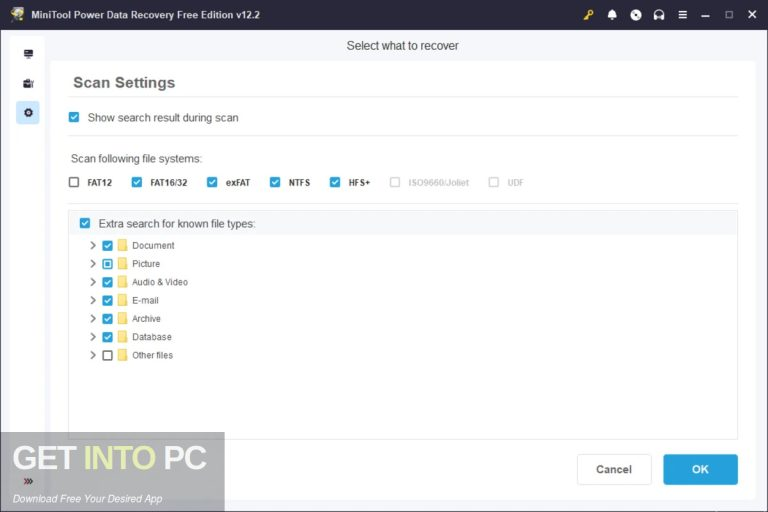The width and height of the screenshot is (768, 512).
Task: Click the HFS+ label text
Action: [x=359, y=183]
